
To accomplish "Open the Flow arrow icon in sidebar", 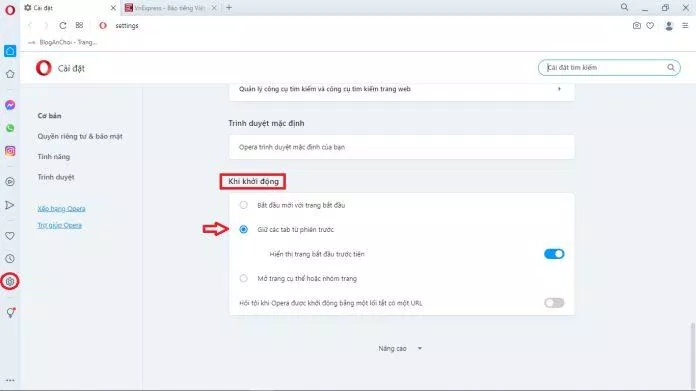I will tap(10, 205).
